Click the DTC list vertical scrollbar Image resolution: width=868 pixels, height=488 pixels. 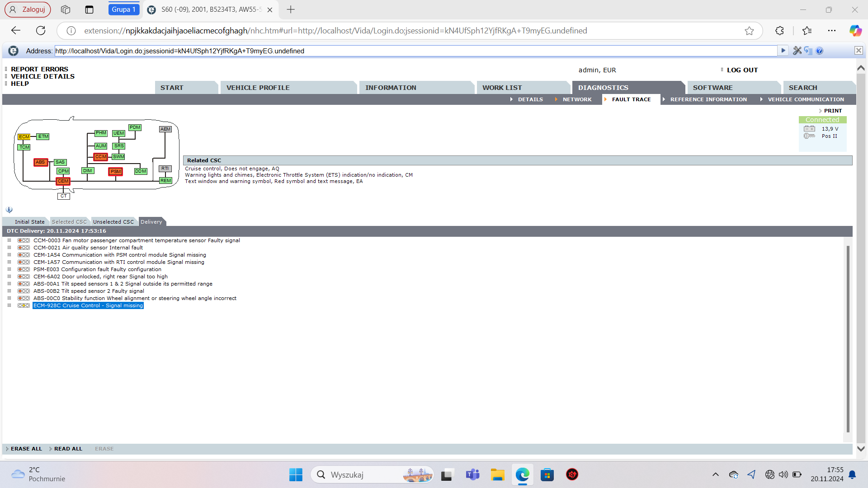pyautogui.click(x=848, y=339)
